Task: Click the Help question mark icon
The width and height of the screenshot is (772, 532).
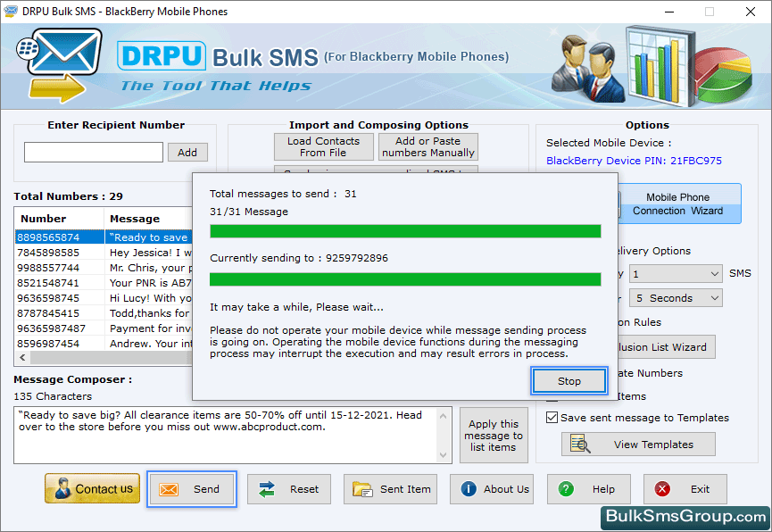Action: point(566,488)
